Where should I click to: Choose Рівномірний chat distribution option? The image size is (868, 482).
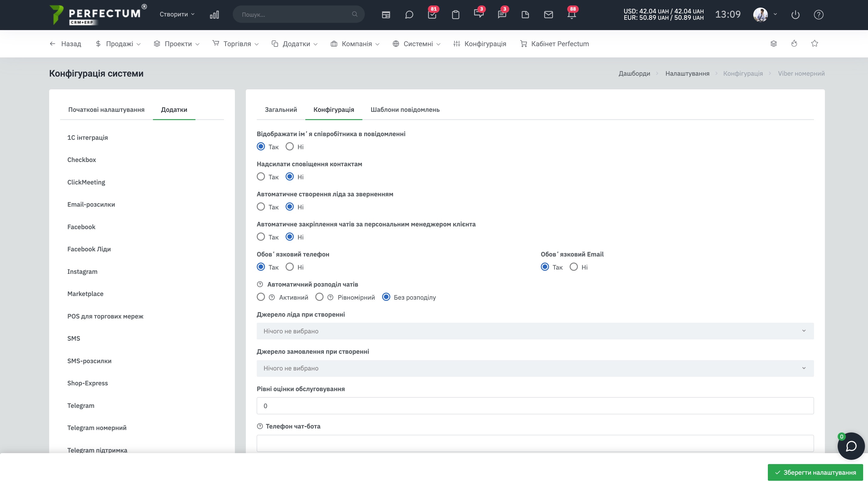click(x=320, y=297)
